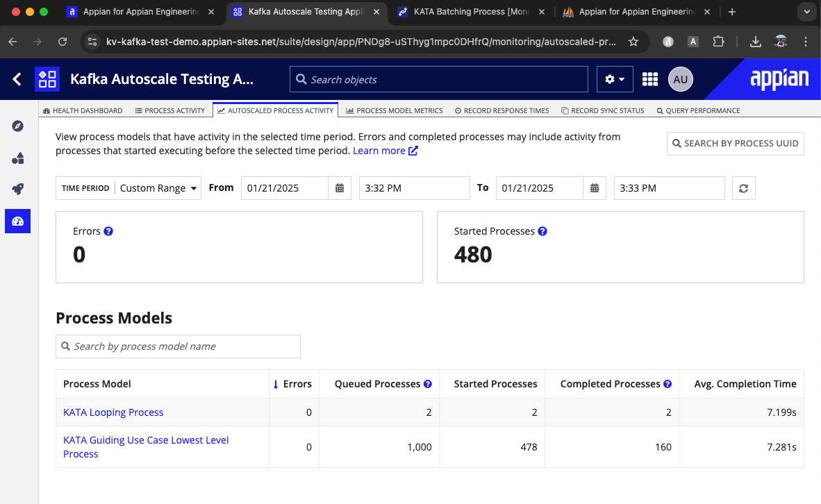Navigate back in the browser

point(13,42)
